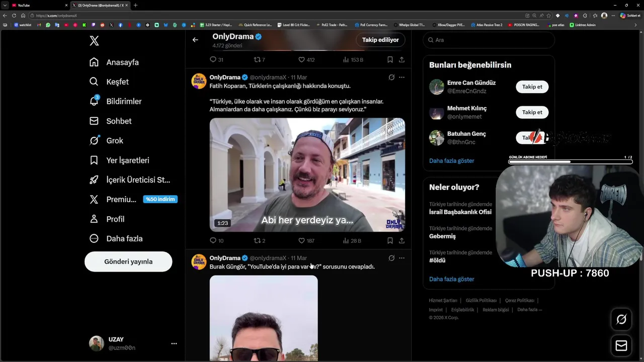The height and width of the screenshot is (362, 644).
Task: Open the Gebermiş trend
Action: (x=442, y=236)
